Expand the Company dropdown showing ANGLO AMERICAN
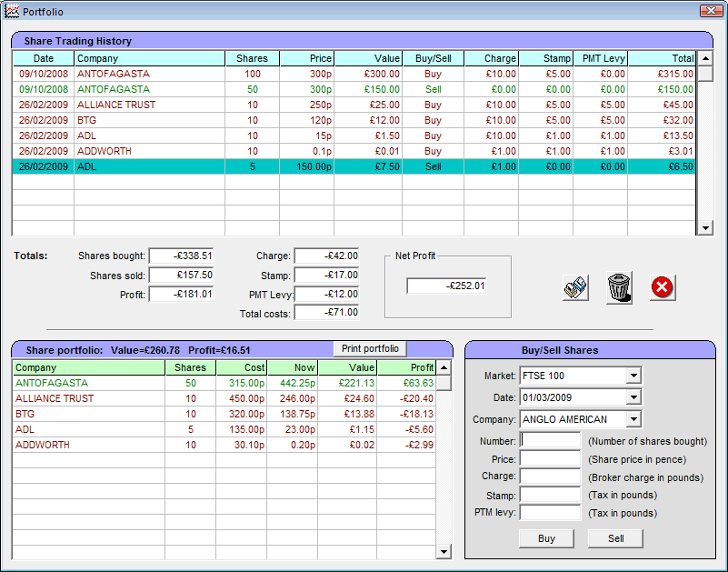The height and width of the screenshot is (572, 728). point(633,419)
